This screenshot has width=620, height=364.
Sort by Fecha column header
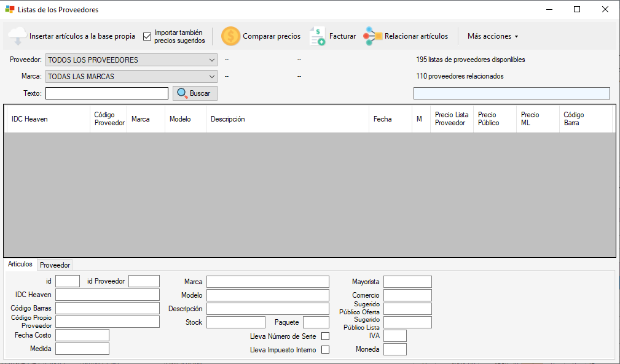[391, 119]
